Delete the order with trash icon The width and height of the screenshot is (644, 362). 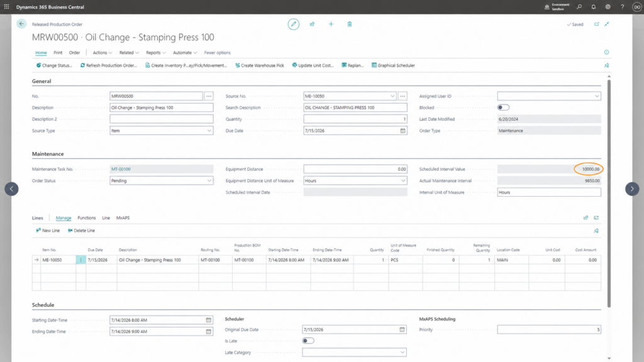350,25
